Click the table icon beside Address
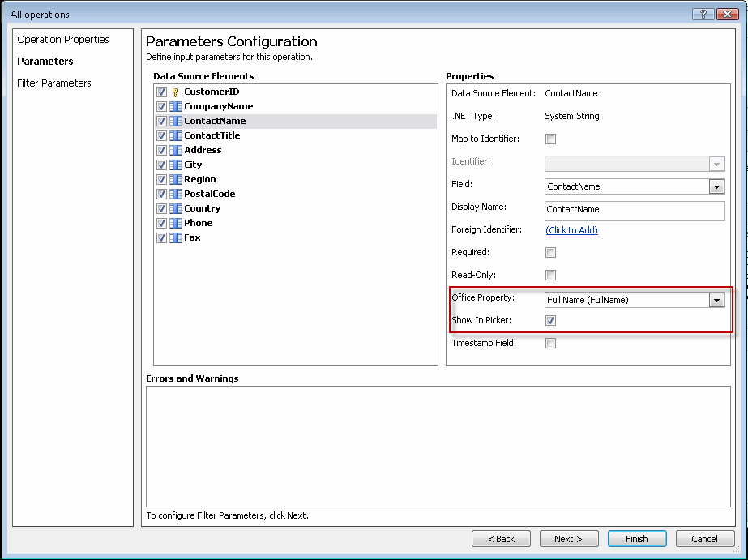This screenshot has width=748, height=560. tap(173, 150)
